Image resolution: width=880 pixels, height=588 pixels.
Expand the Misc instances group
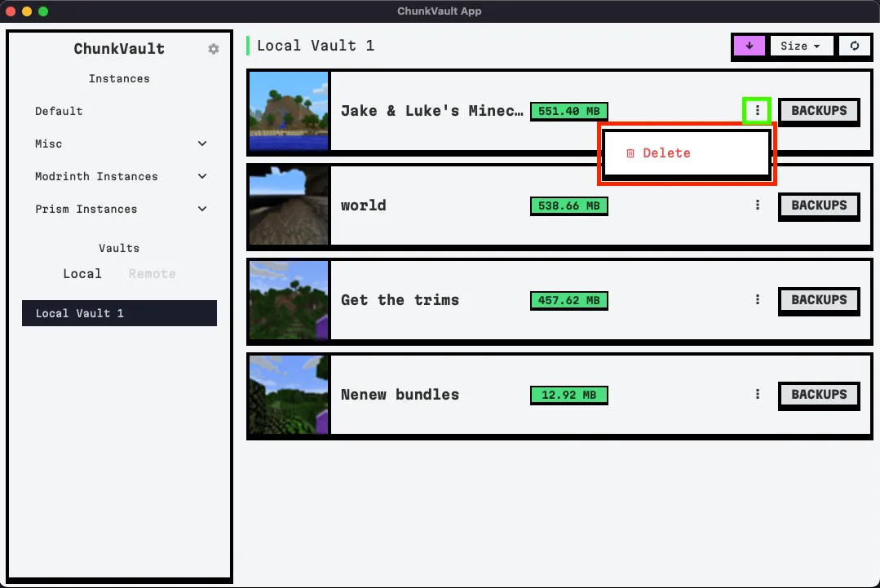tap(202, 144)
